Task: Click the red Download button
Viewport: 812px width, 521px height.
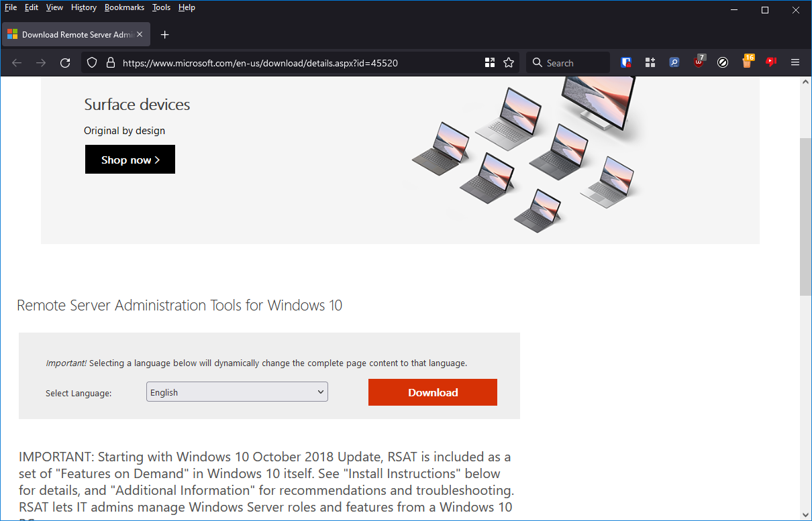Action: click(433, 392)
